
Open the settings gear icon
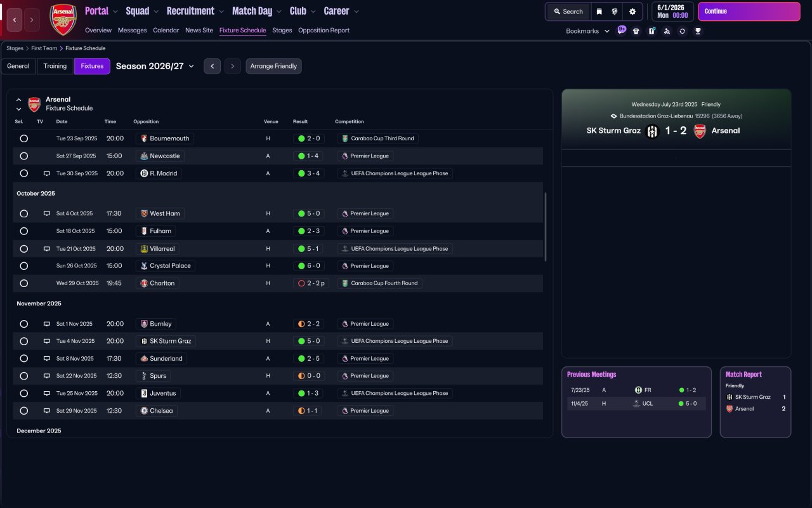[x=632, y=11]
